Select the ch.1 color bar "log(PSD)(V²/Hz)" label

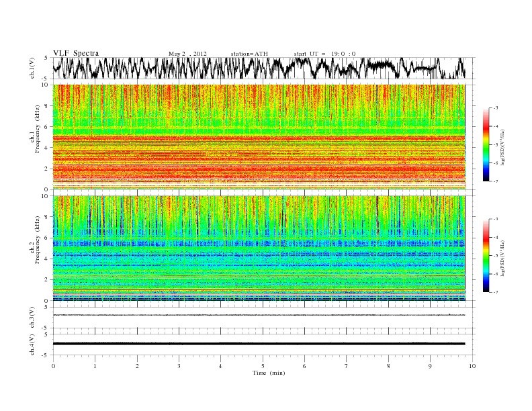(504, 147)
